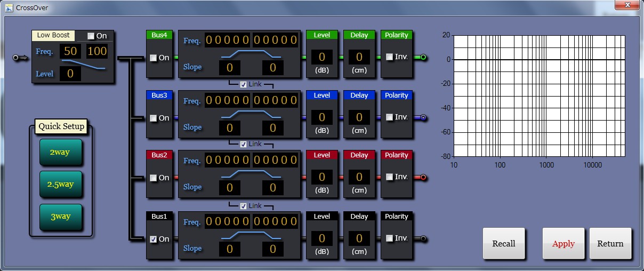
Task: Turn on the Bus4 On checkbox
Action: (x=154, y=58)
